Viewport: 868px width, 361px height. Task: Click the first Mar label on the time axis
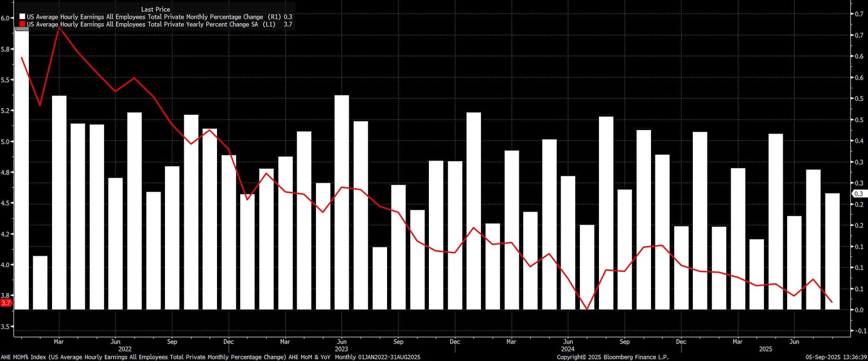pos(59,342)
